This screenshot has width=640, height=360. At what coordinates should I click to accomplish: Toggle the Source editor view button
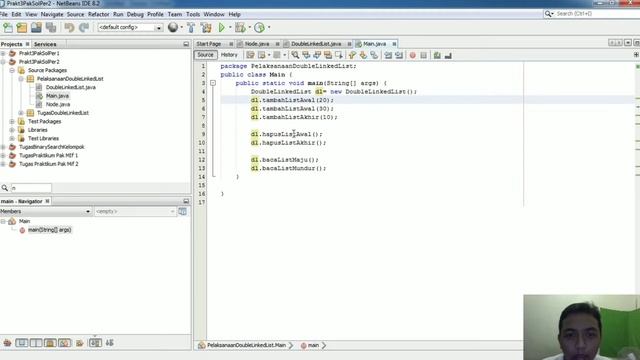coord(205,55)
